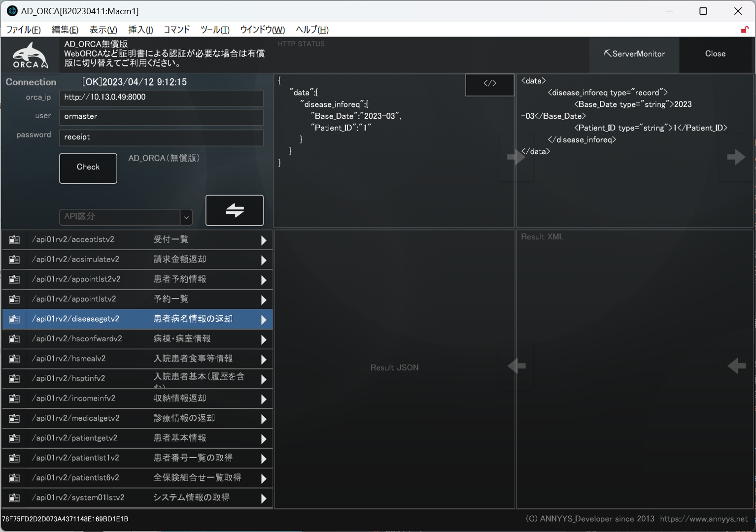This screenshot has width=756, height=532.
Task: Click the Result XML output area
Action: [634, 369]
